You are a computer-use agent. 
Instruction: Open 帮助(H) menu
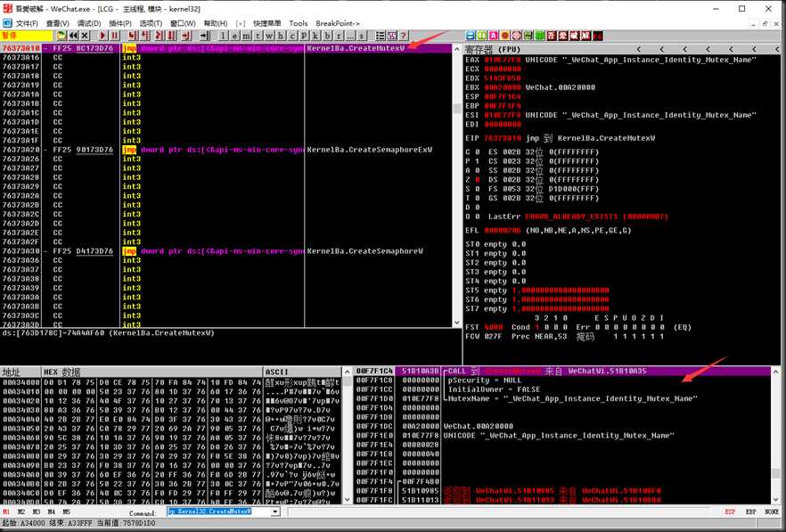[x=215, y=23]
